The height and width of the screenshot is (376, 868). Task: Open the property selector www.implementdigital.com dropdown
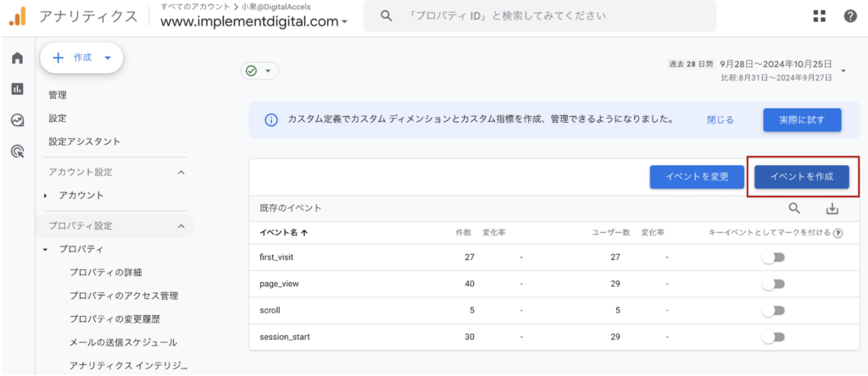click(x=254, y=22)
